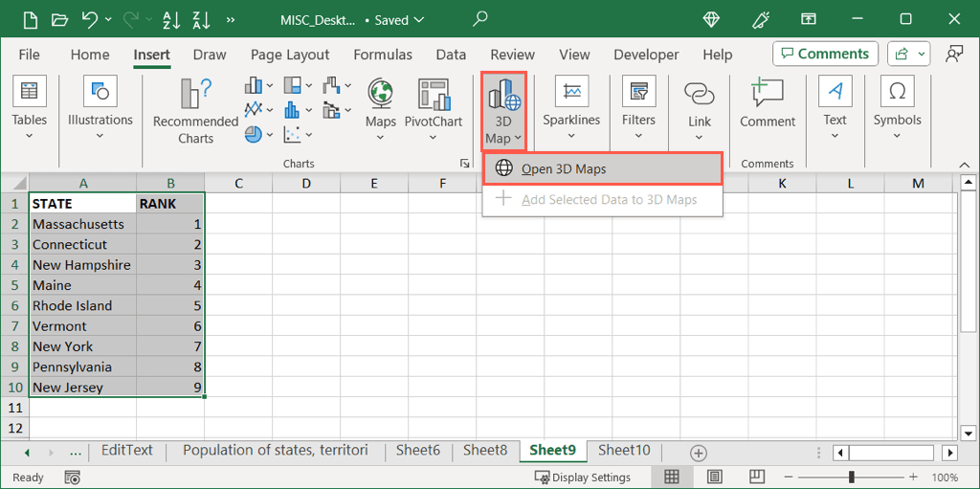The image size is (980, 489).
Task: Open the PivotChart tool
Action: pyautogui.click(x=433, y=94)
